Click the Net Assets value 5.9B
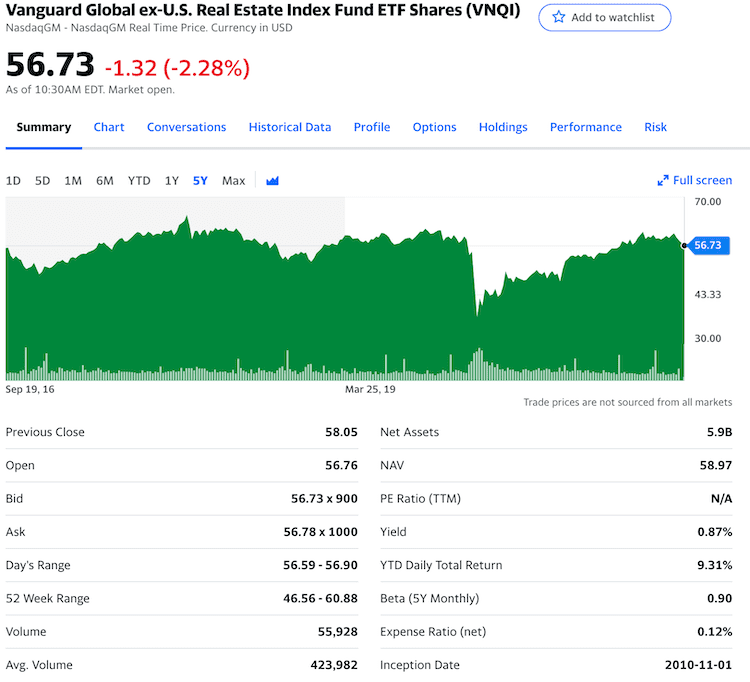This screenshot has height=682, width=750. pos(719,432)
